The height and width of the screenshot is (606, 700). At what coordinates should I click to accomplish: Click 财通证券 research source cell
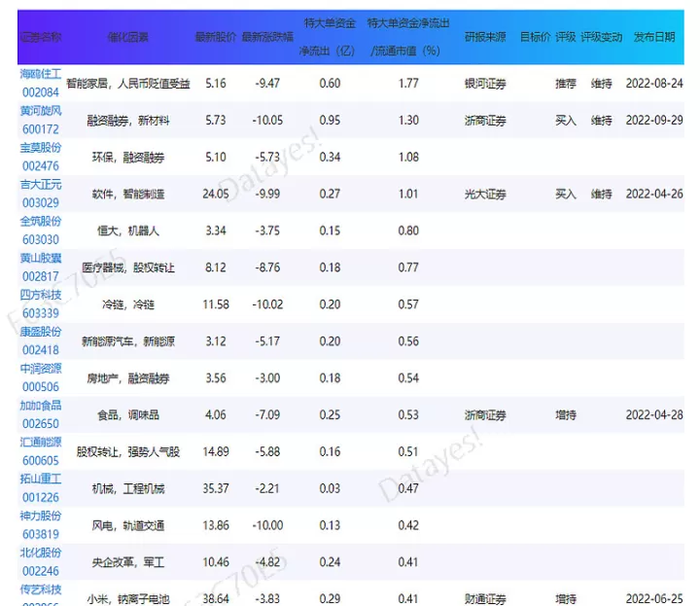(x=485, y=599)
